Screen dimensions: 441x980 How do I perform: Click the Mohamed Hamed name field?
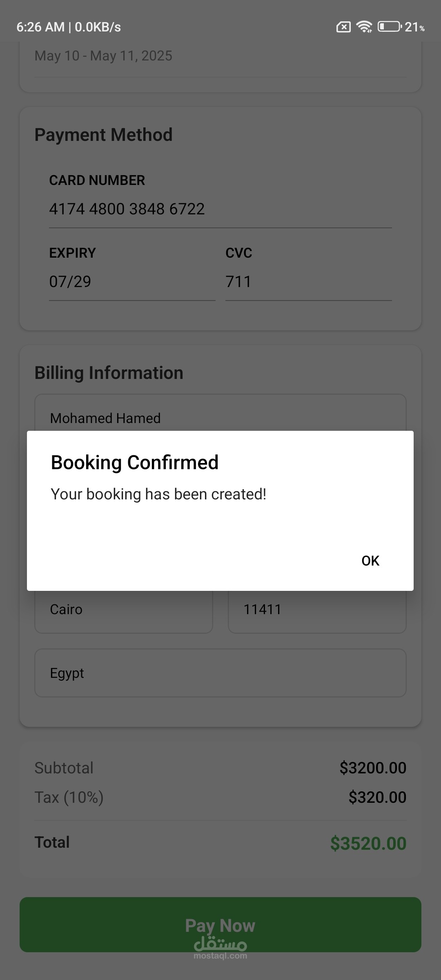pos(220,417)
